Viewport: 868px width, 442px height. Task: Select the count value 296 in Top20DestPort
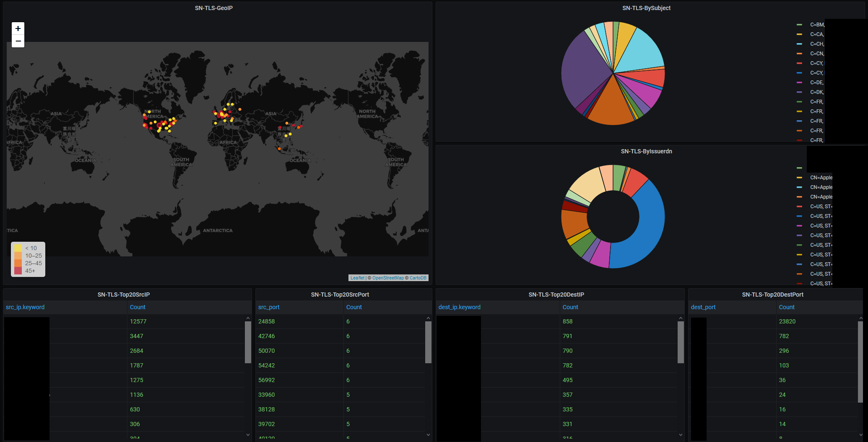coord(784,351)
